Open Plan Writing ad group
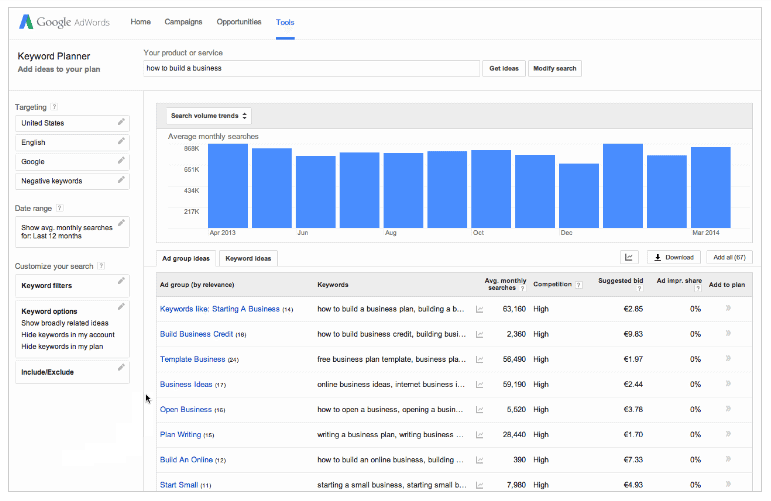The image size is (771, 501). [x=180, y=434]
